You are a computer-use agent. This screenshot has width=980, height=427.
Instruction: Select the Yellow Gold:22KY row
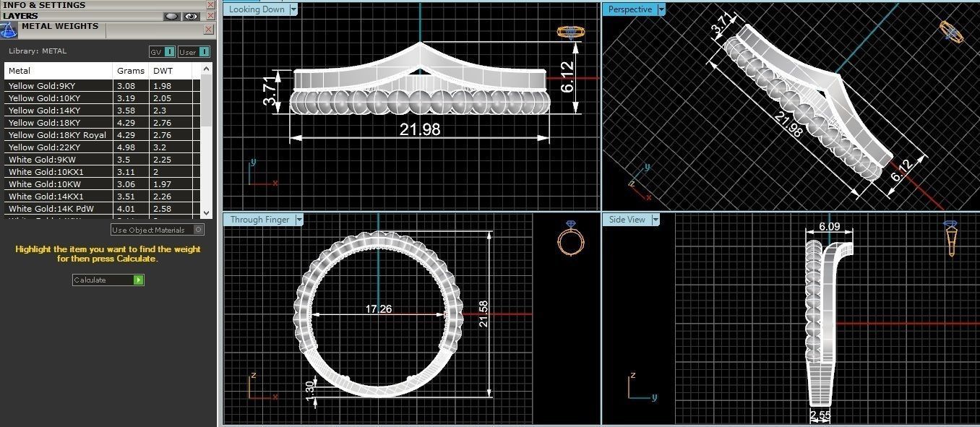click(x=103, y=147)
